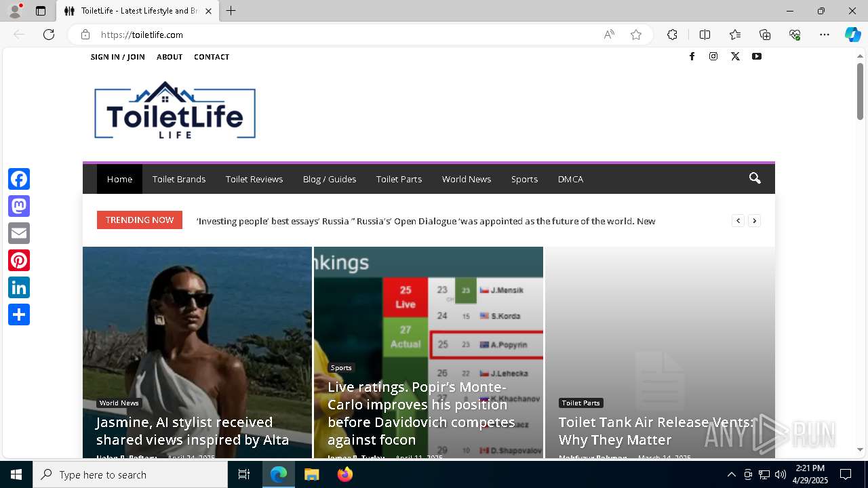Image resolution: width=868 pixels, height=488 pixels.
Task: Open tab actions menu
Action: point(41,11)
